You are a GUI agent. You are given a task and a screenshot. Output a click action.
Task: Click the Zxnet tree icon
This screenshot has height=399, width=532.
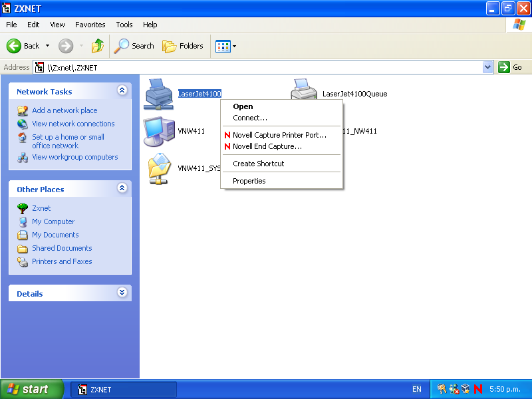[23, 208]
